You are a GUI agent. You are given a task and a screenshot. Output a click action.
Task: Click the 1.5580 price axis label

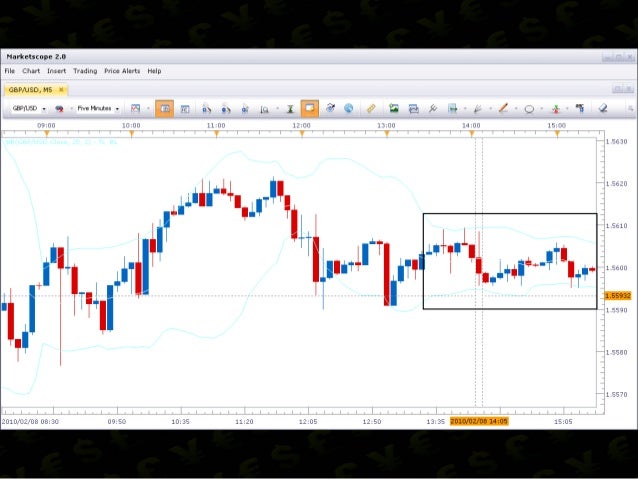(617, 352)
